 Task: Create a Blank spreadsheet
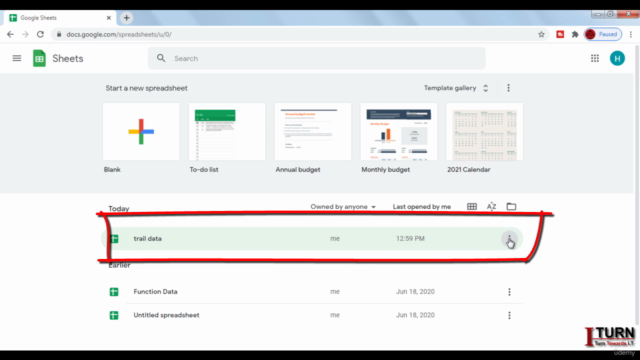pyautogui.click(x=141, y=131)
